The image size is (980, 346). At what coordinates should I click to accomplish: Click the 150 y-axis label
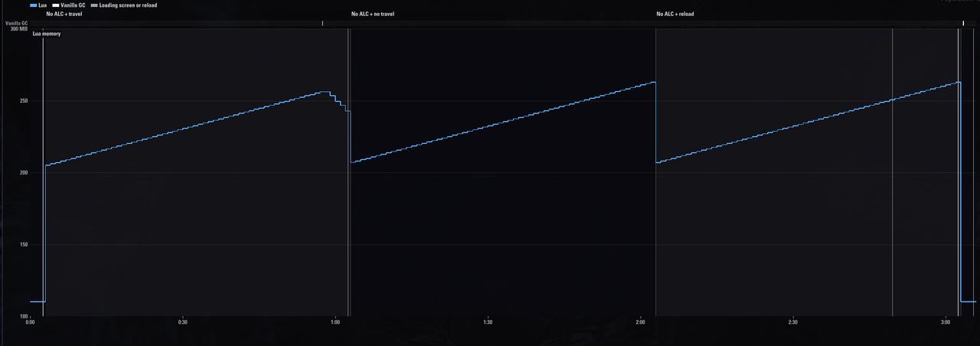tap(23, 245)
